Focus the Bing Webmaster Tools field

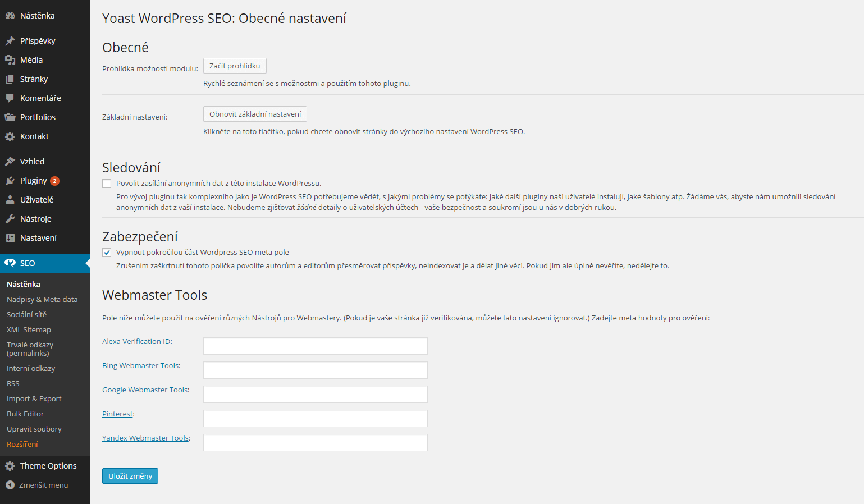pyautogui.click(x=316, y=370)
